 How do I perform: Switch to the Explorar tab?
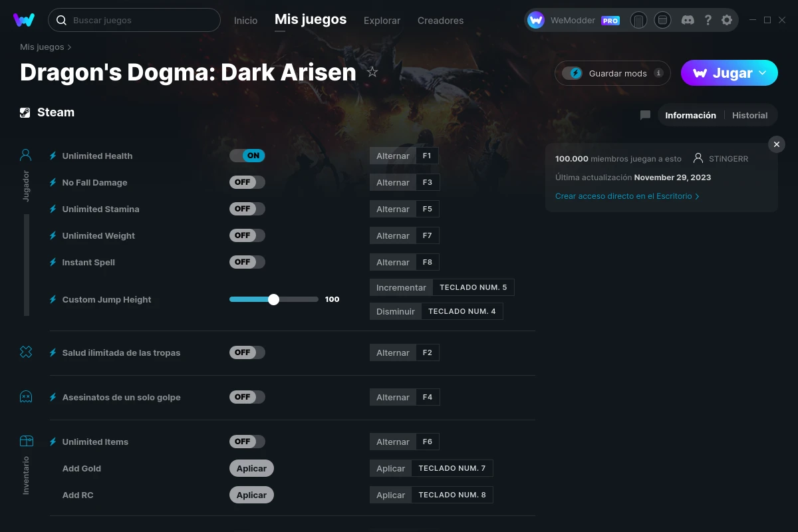(382, 21)
